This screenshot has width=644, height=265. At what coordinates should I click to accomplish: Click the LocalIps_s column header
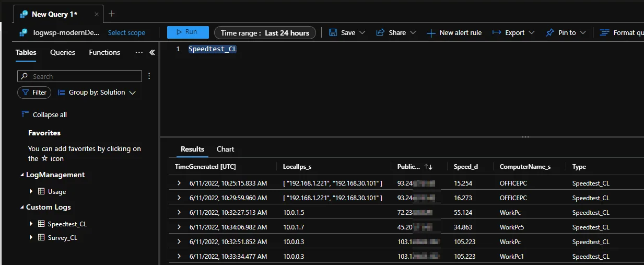click(x=297, y=167)
